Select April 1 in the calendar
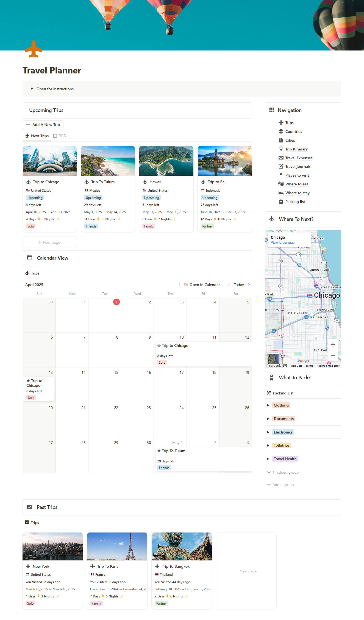 click(x=116, y=302)
